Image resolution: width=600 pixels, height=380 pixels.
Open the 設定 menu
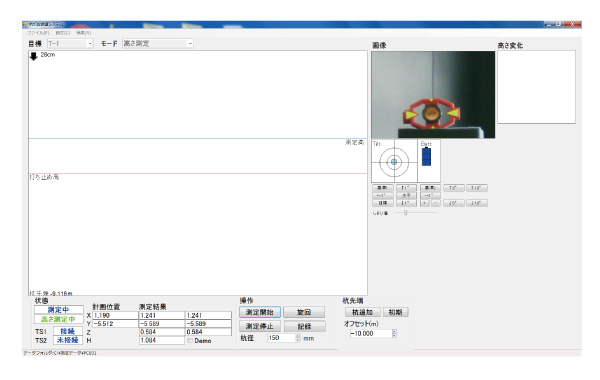[x=63, y=33]
